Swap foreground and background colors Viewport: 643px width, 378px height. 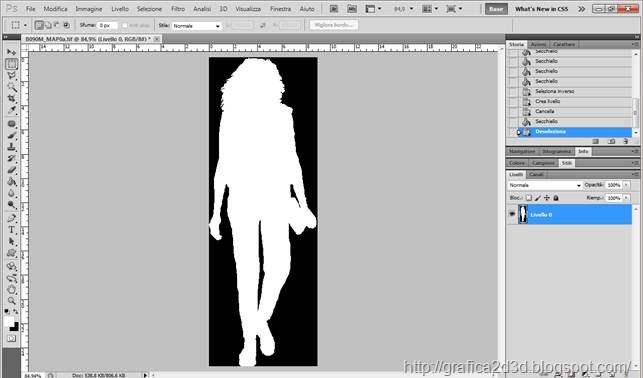pyautogui.click(x=16, y=312)
